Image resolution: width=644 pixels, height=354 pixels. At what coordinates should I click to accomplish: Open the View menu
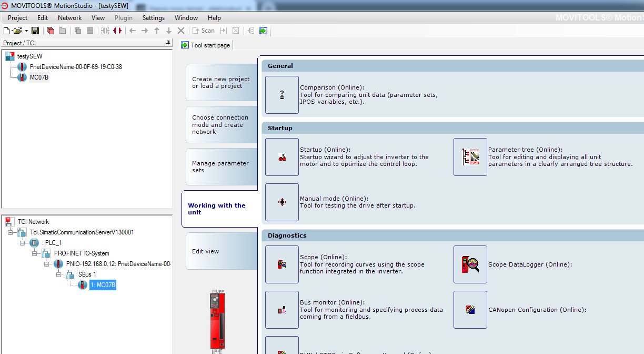pyautogui.click(x=98, y=18)
